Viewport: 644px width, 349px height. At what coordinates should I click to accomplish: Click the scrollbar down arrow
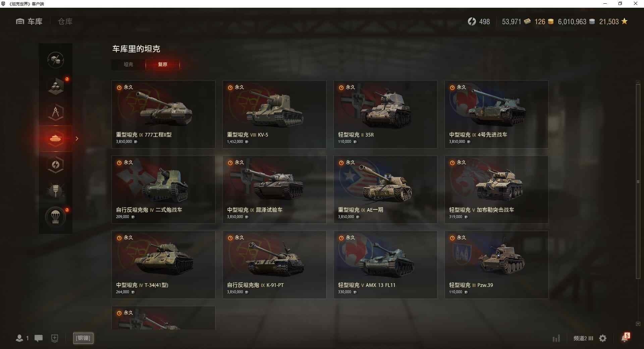638,324
